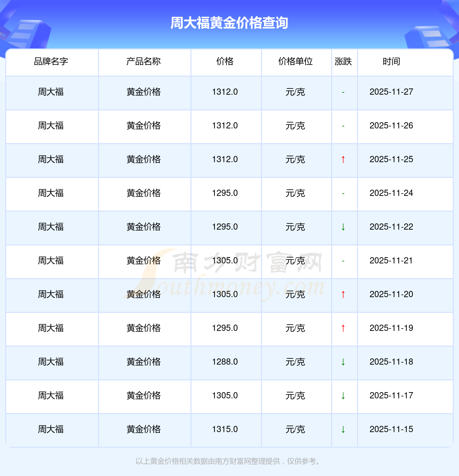Image resolution: width=459 pixels, height=476 pixels.
Task: Click 黄金价格 in the 2025-11-18 row
Action: [x=144, y=362]
